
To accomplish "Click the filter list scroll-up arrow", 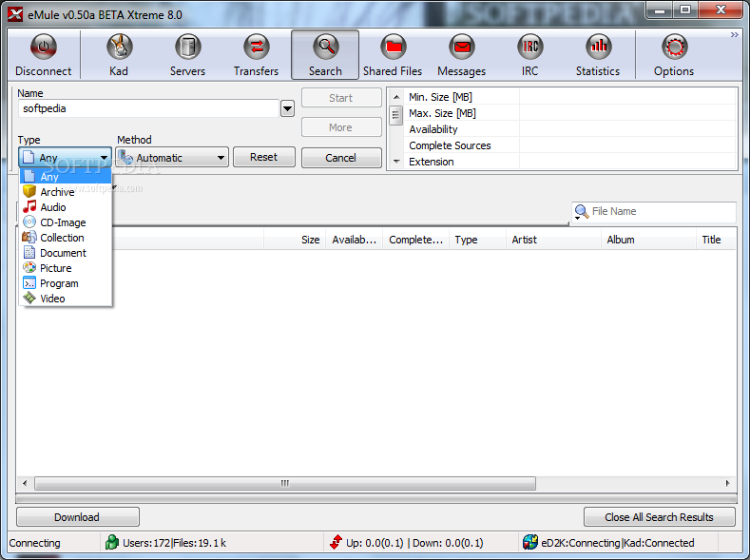I will click(396, 97).
